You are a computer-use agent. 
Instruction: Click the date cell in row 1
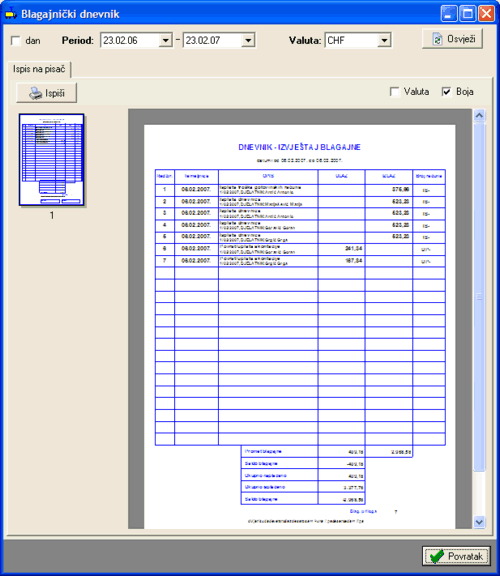pyautogui.click(x=196, y=190)
